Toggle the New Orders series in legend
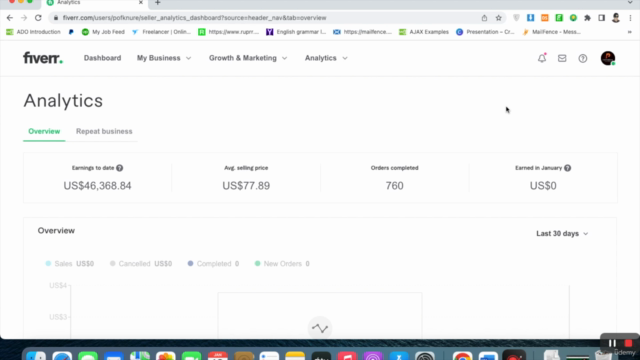Screen dimensions: 640x360 click(x=282, y=264)
